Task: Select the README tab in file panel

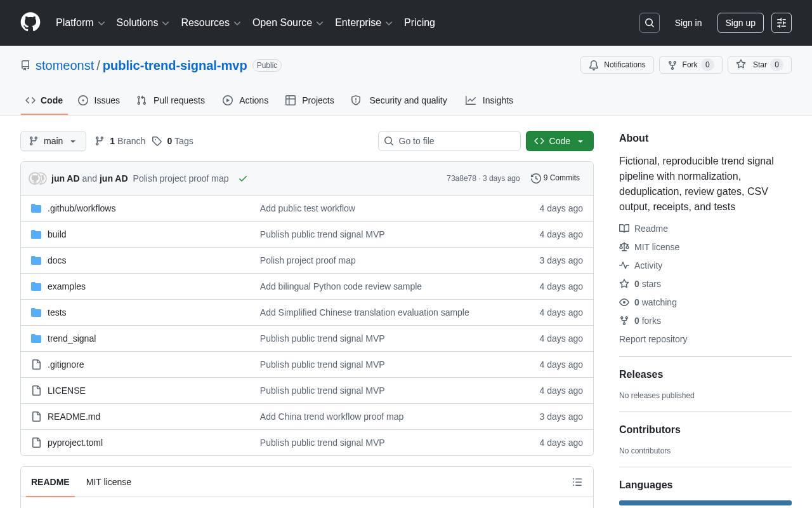Action: 50,482
